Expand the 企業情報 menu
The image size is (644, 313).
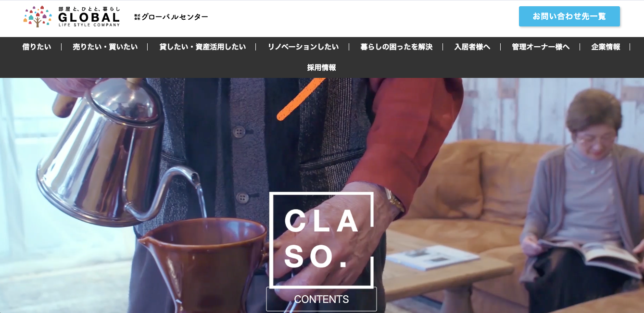pyautogui.click(x=606, y=47)
